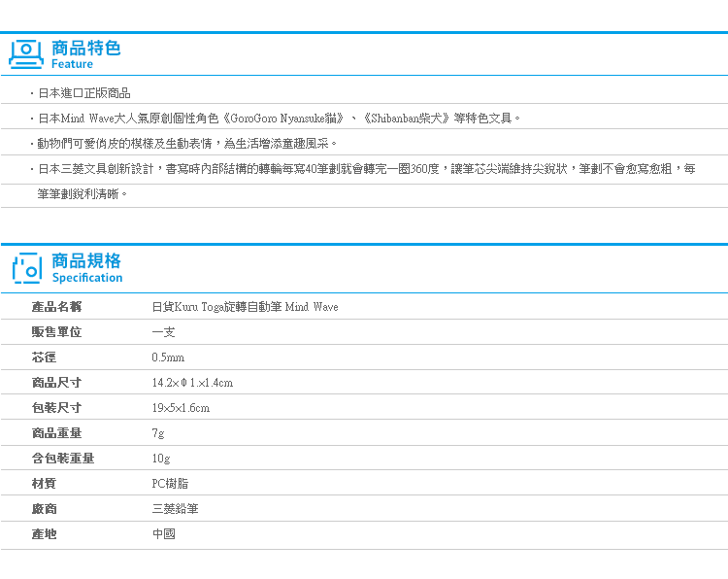
Task: Click the 含包裝重量 row label
Action: [63, 459]
